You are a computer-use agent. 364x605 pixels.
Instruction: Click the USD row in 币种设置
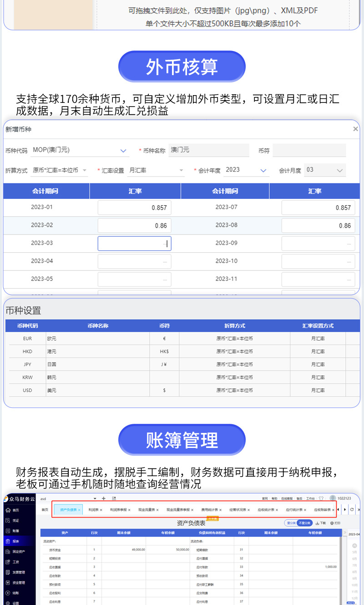[184, 390]
